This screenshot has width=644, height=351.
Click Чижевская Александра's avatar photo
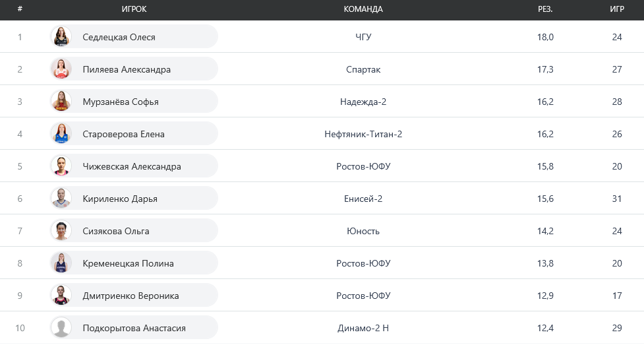click(x=61, y=166)
